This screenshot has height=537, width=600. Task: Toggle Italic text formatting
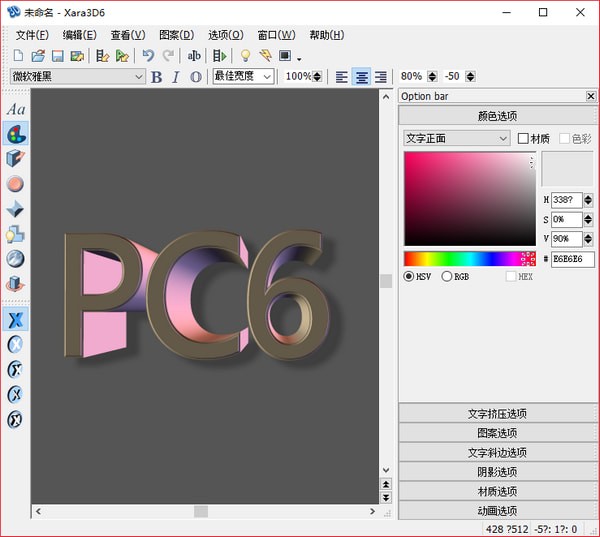[176, 77]
